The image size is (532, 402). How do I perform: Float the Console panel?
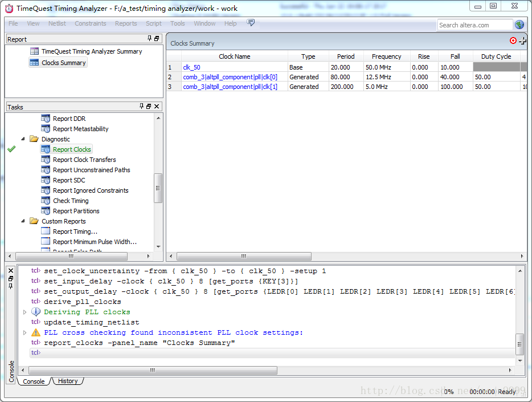click(11, 278)
